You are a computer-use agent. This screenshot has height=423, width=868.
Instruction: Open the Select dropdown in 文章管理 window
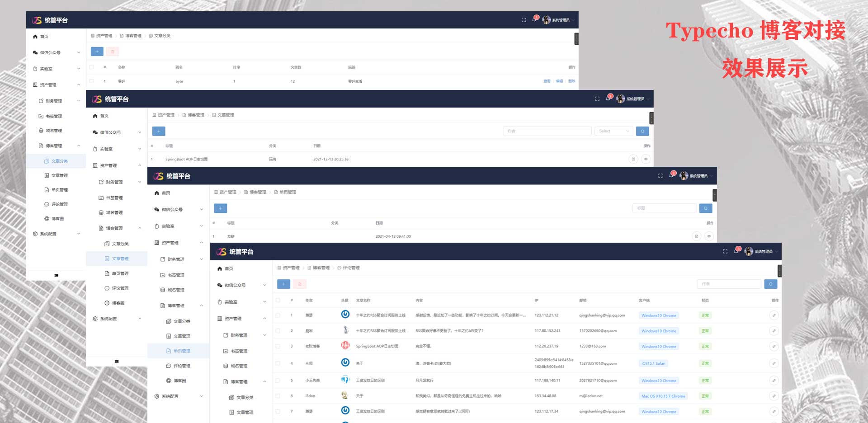pos(613,131)
